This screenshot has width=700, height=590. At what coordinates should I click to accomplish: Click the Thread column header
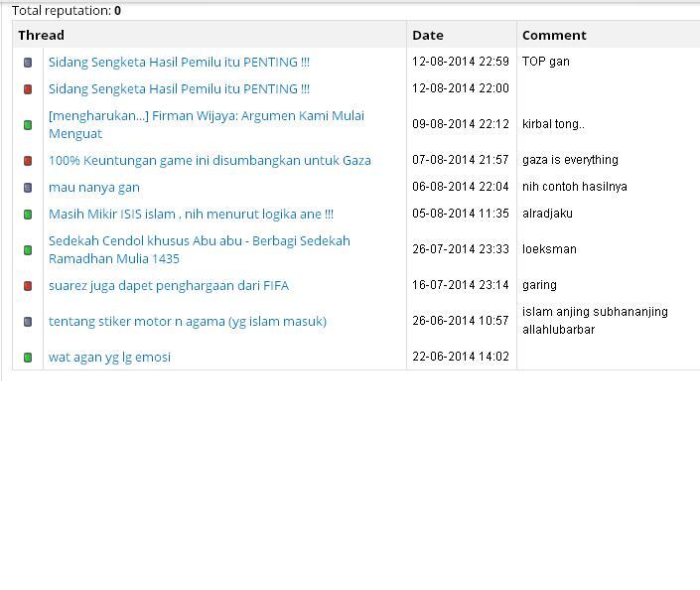[41, 36]
